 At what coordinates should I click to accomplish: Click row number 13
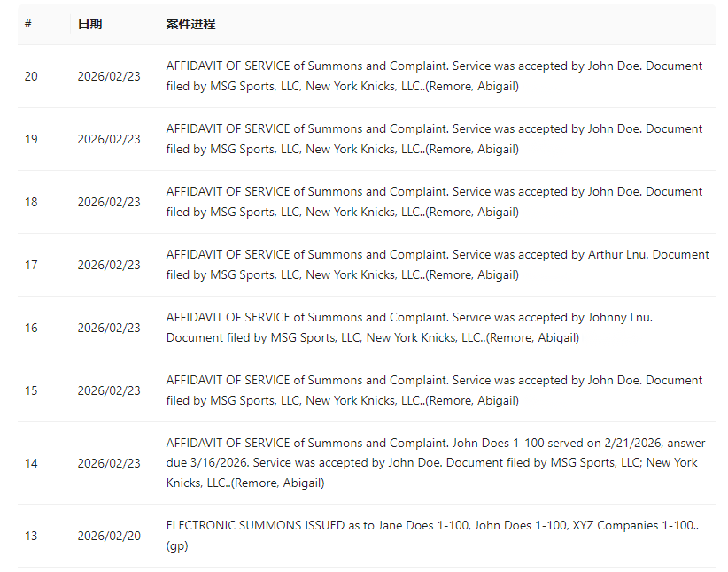click(31, 536)
